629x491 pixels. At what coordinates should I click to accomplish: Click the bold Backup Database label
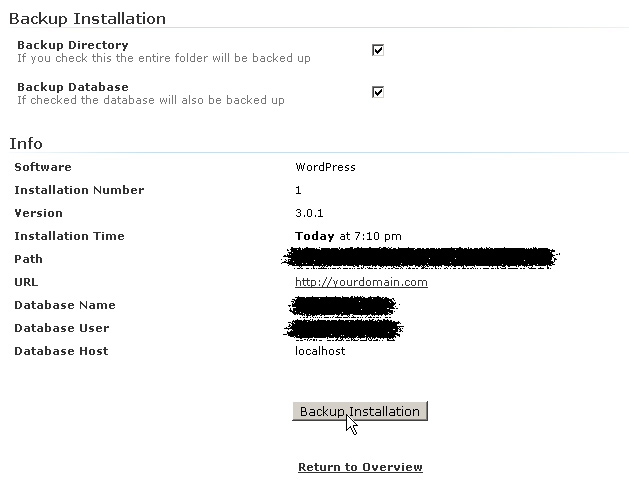72,87
